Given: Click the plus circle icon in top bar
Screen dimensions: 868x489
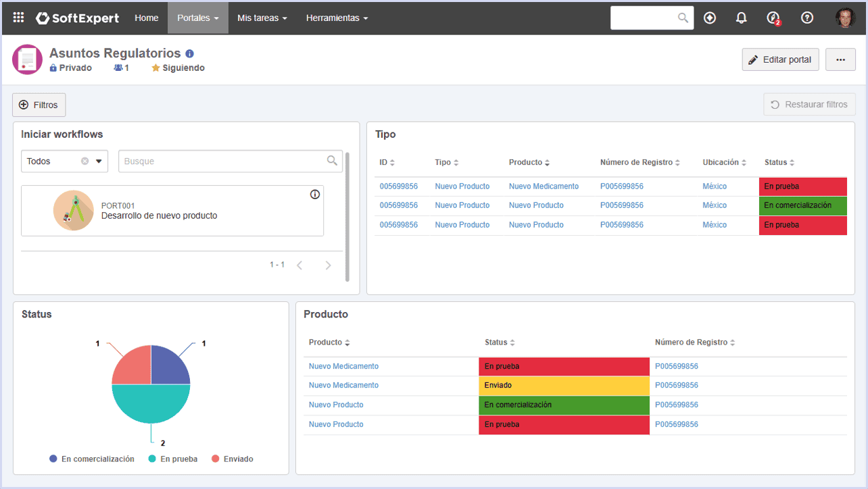Looking at the screenshot, I should tap(710, 18).
